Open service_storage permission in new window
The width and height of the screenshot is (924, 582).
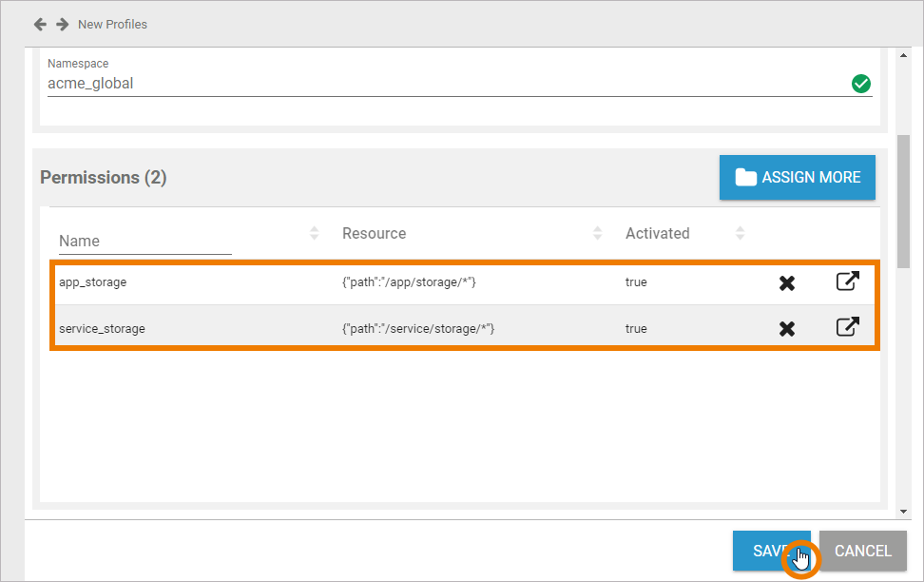pos(847,328)
